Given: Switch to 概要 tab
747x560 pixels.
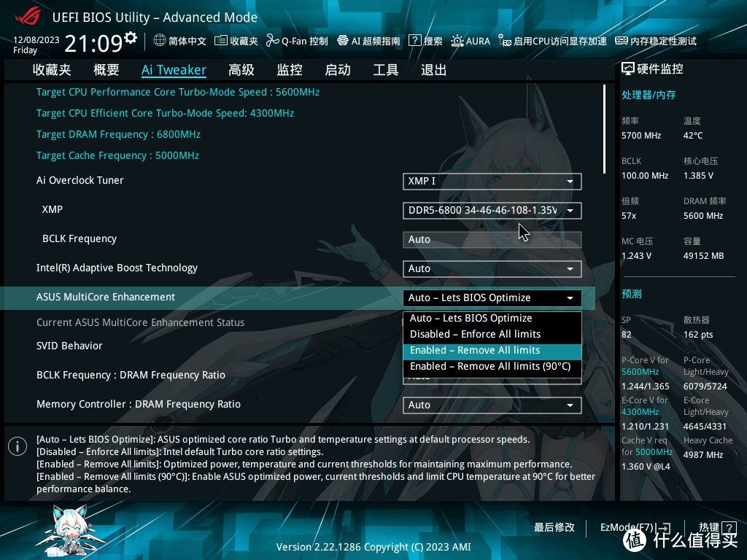Looking at the screenshot, I should [x=107, y=70].
